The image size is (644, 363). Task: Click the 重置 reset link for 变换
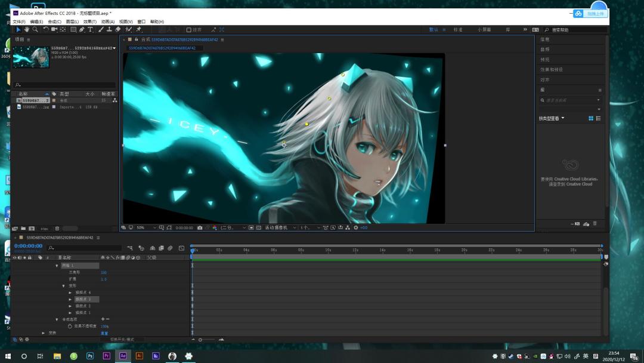[x=104, y=333]
